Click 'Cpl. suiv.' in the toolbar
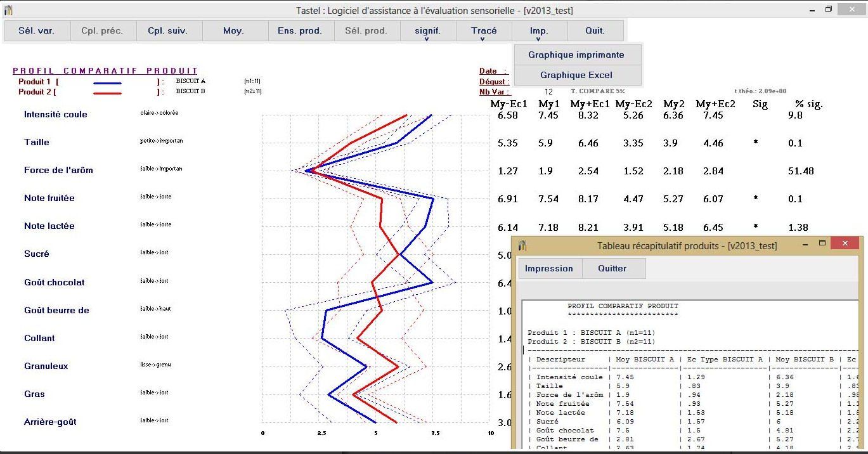This screenshot has height=454, width=868. (168, 30)
